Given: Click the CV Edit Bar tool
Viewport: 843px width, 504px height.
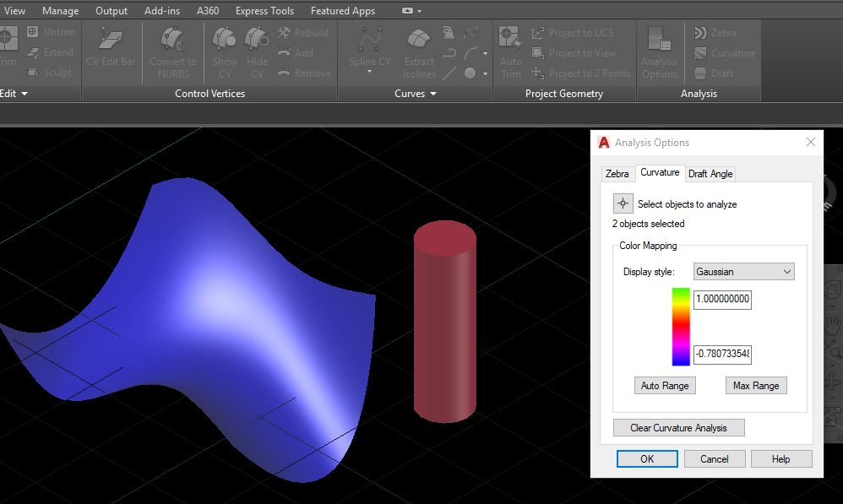Looking at the screenshot, I should point(111,52).
